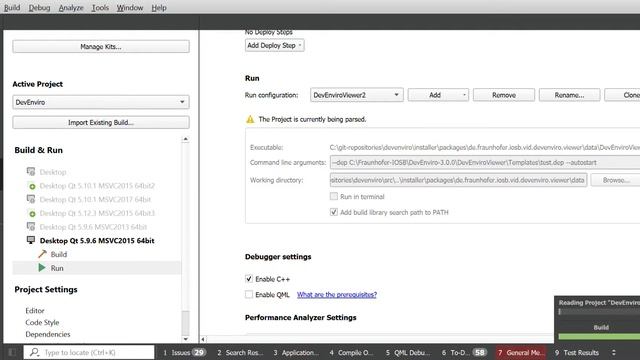This screenshot has height=360, width=640.
Task: Toggle sidebar icon in status bar
Action: [12, 352]
